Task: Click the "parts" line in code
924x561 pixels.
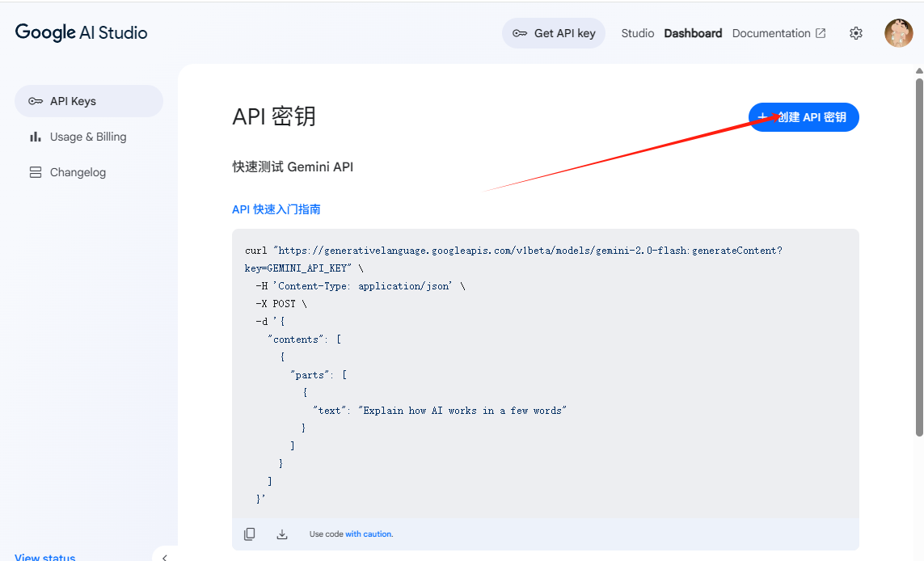Action: [319, 375]
